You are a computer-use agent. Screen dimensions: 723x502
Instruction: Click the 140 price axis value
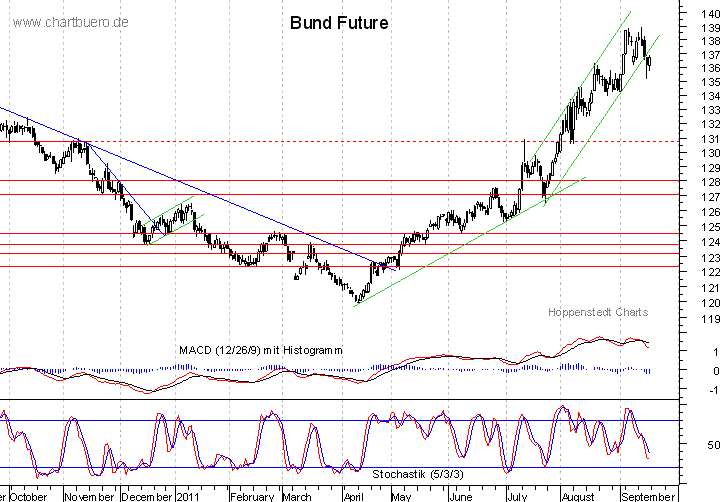pos(711,14)
